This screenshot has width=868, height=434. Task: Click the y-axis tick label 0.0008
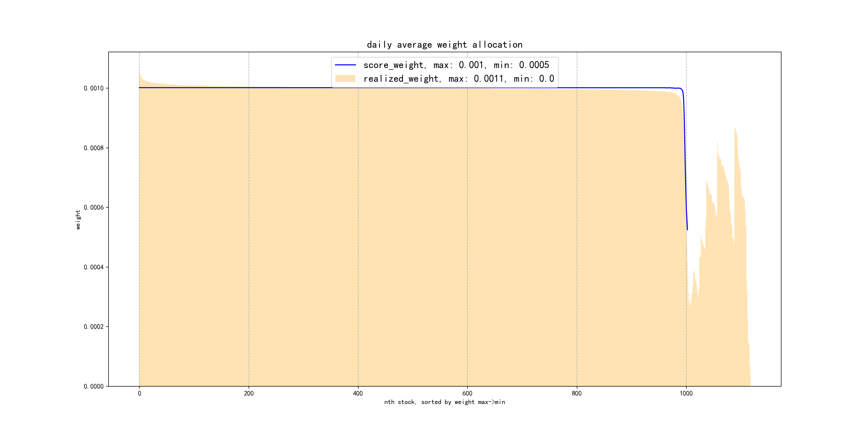(x=94, y=148)
